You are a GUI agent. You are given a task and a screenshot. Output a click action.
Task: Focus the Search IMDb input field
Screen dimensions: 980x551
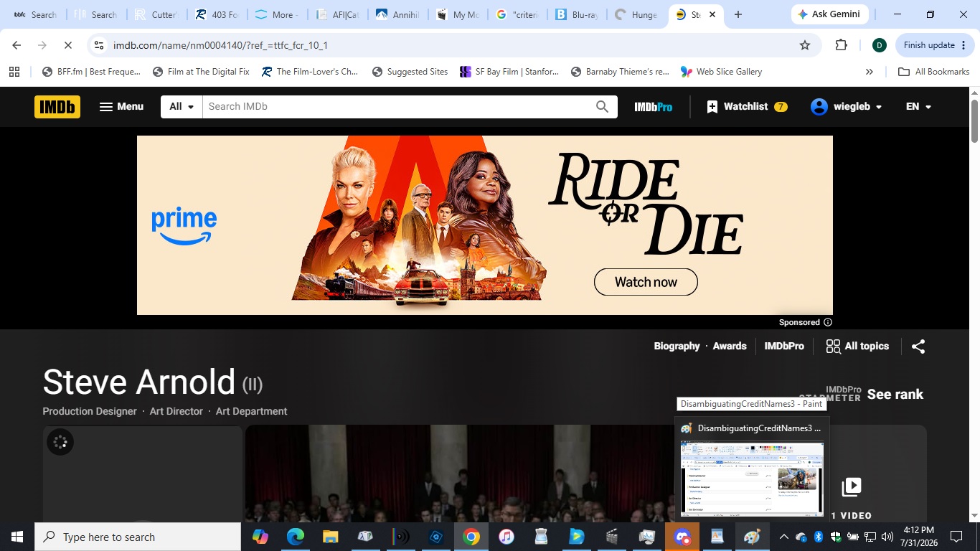click(x=397, y=107)
